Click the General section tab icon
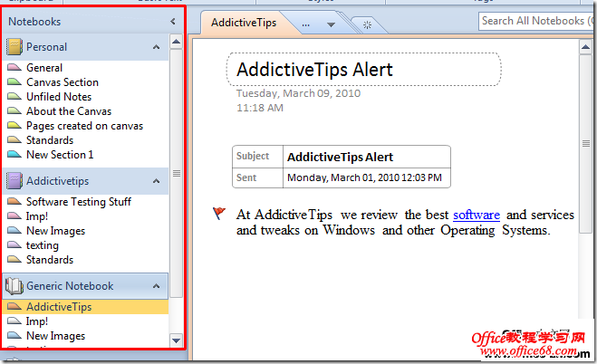 pos(14,68)
